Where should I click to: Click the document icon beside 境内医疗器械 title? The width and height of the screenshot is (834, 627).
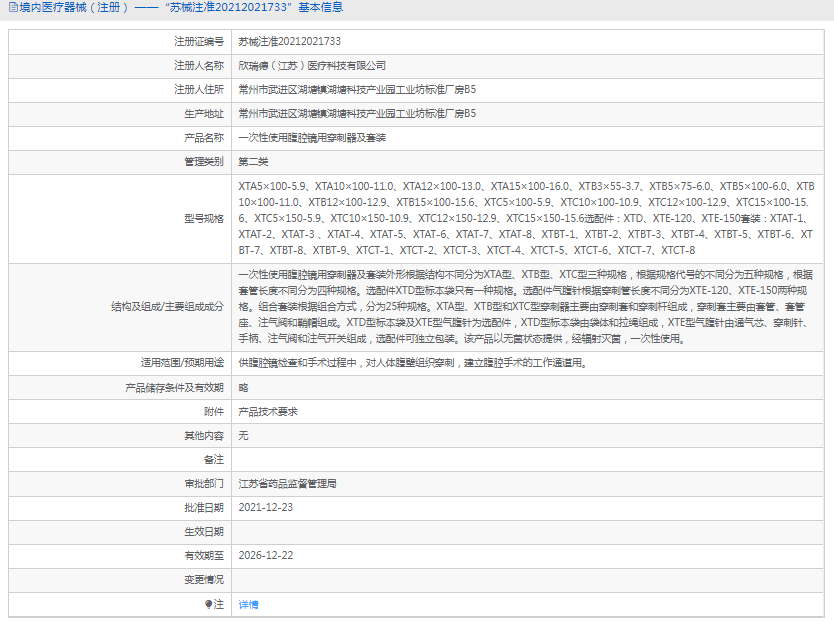tap(13, 7)
